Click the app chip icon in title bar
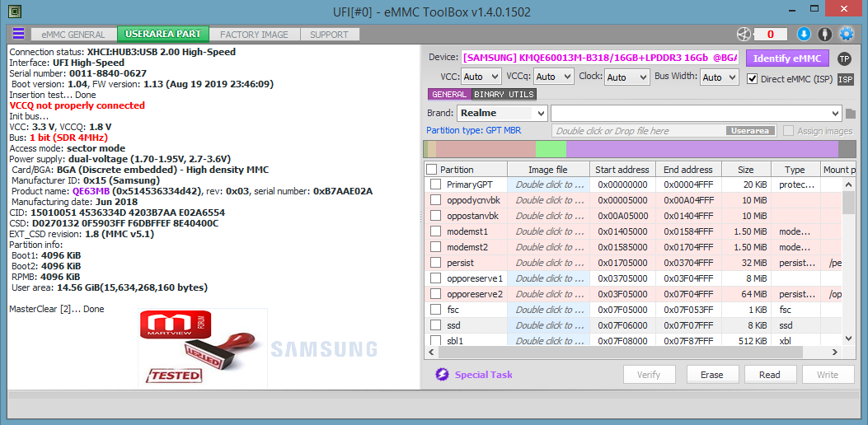The width and height of the screenshot is (868, 425). [16, 11]
